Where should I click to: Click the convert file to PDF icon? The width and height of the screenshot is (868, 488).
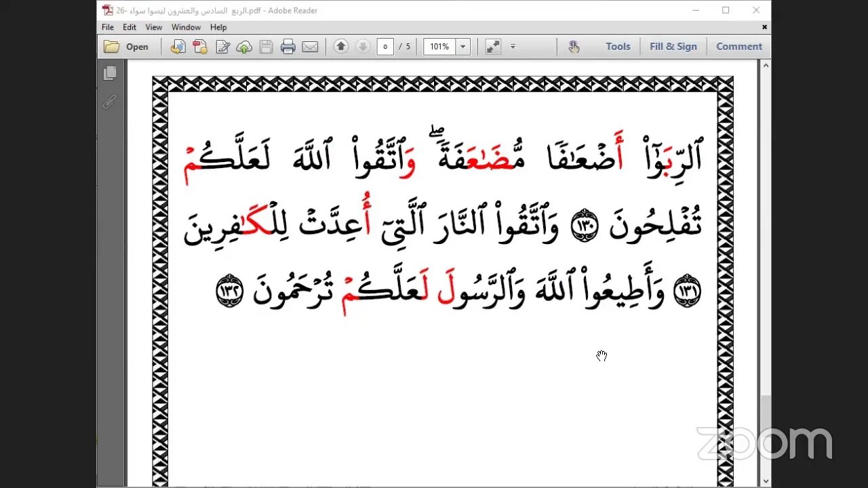click(178, 47)
